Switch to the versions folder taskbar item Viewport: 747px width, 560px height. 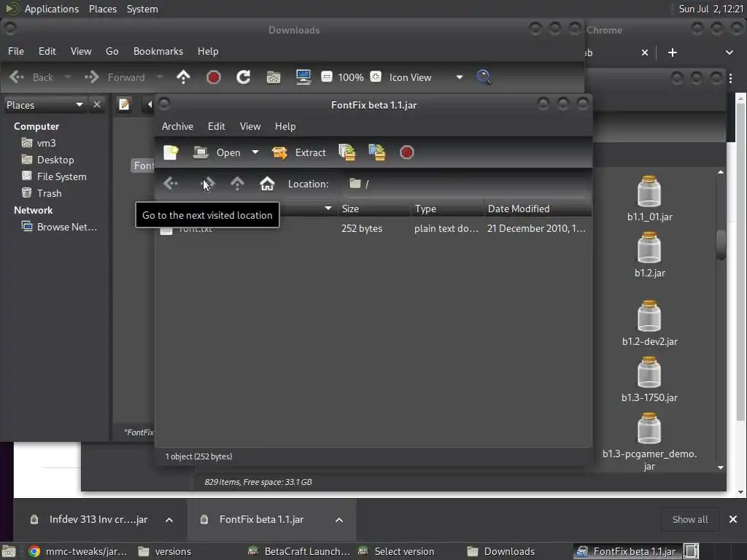pos(165,551)
